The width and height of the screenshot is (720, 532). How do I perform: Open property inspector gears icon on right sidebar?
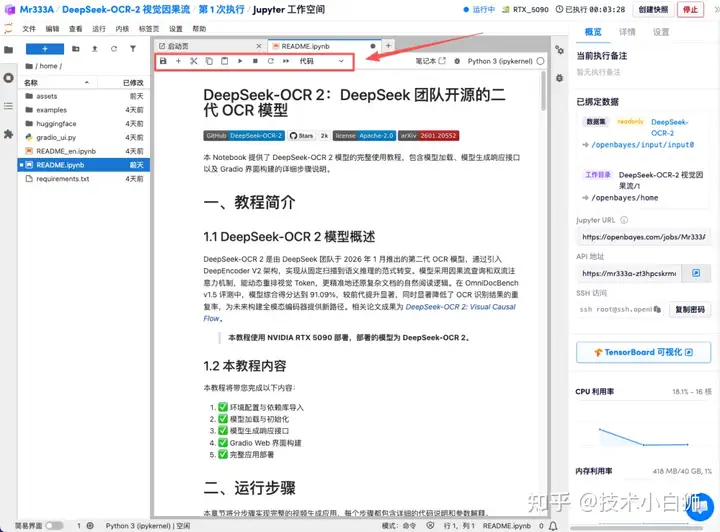click(x=559, y=50)
